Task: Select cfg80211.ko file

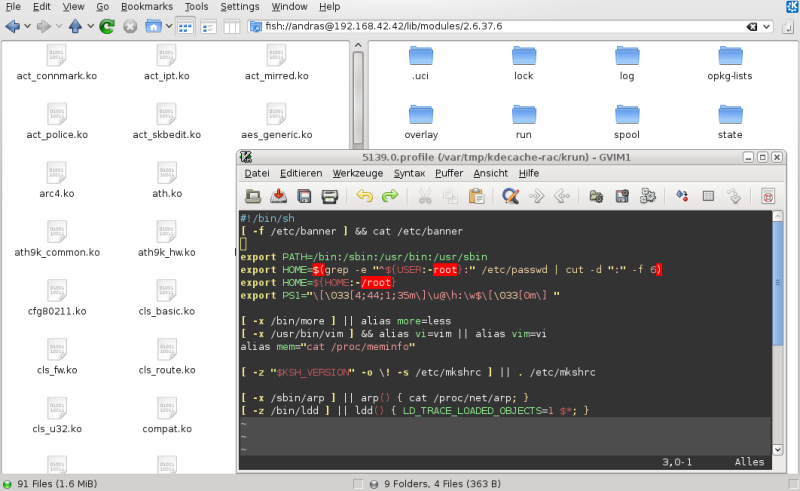Action: pyautogui.click(x=57, y=299)
